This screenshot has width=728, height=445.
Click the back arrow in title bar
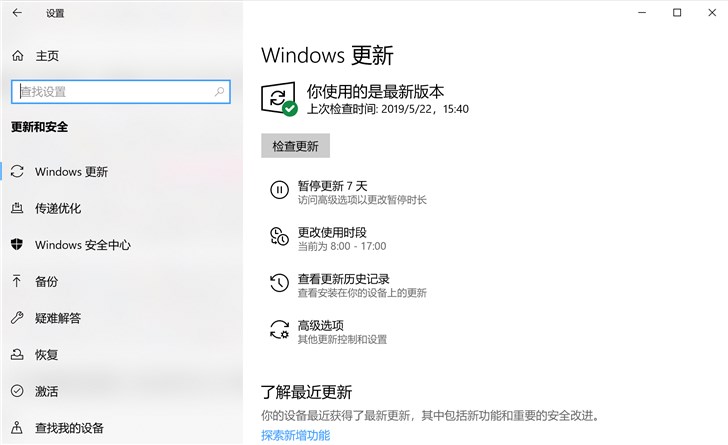point(17,13)
